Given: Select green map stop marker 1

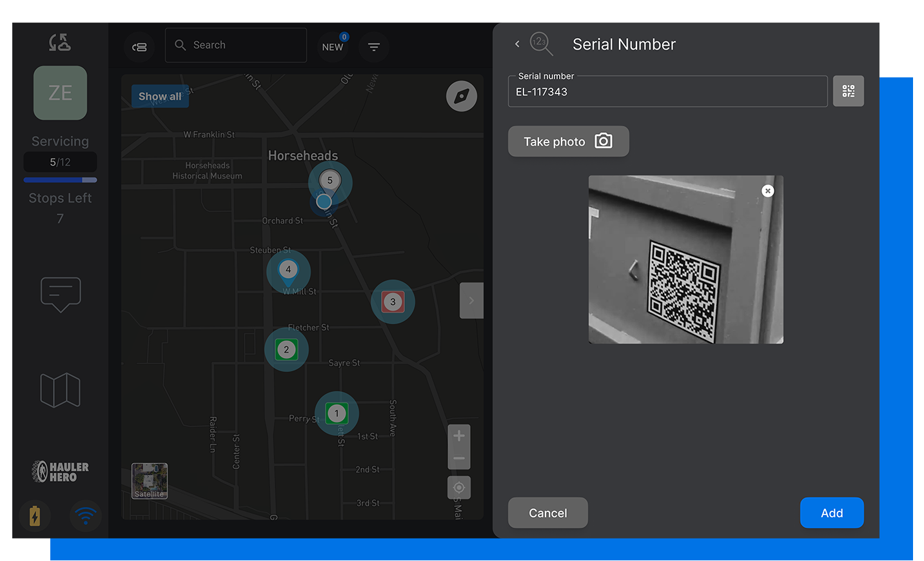Looking at the screenshot, I should pos(337,413).
